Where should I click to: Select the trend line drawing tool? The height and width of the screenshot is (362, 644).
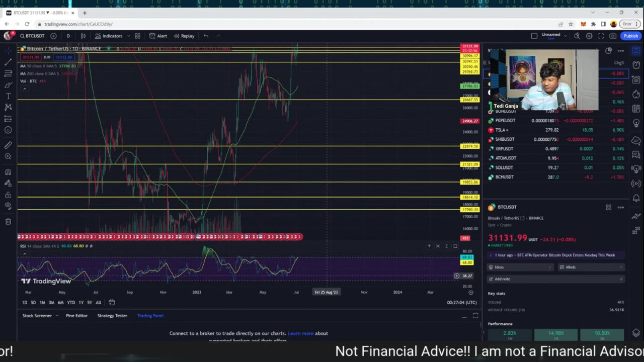coord(8,62)
